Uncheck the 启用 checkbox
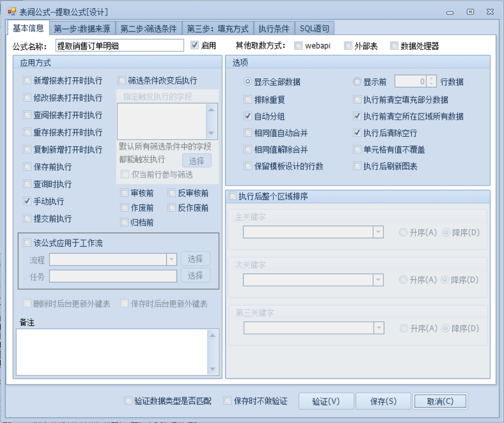Viewport: 504px width, 423px height. point(194,46)
